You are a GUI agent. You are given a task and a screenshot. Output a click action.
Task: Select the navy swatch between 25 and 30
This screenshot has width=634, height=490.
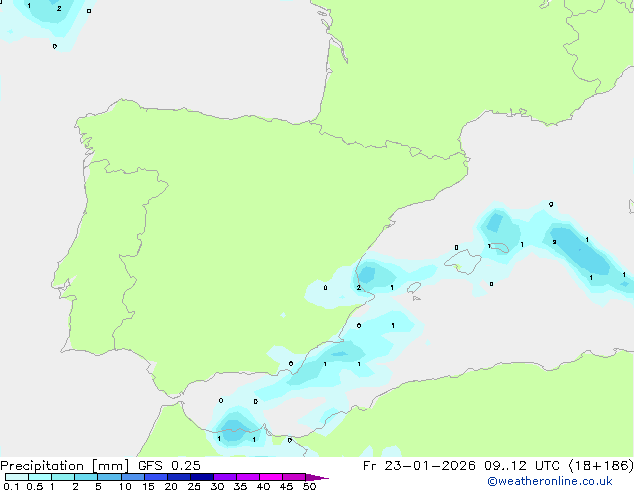click(x=202, y=477)
